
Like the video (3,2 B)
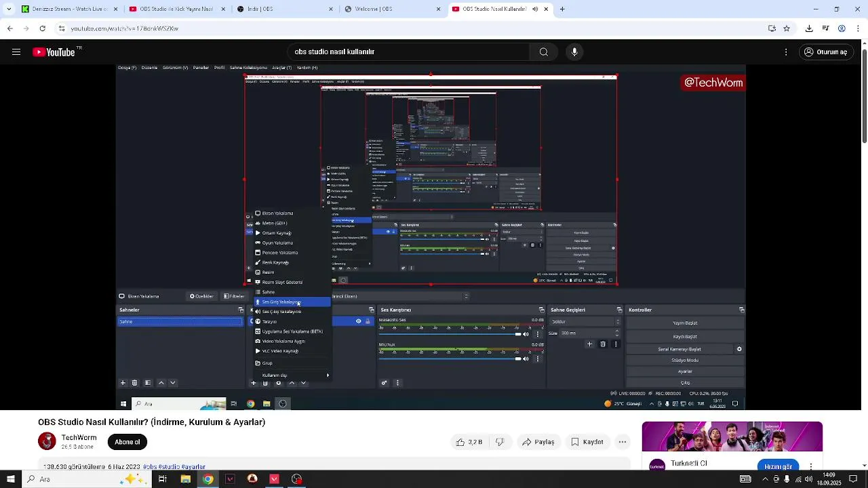[x=469, y=442]
